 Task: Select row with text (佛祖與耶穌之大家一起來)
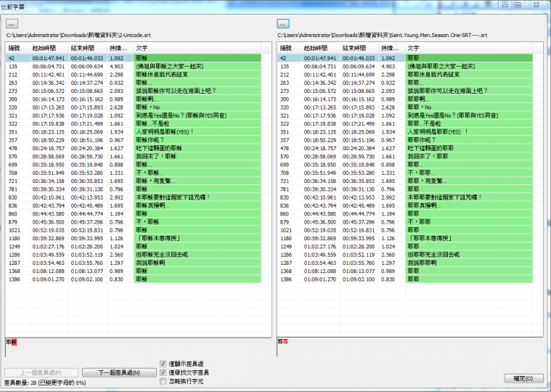[x=133, y=66]
